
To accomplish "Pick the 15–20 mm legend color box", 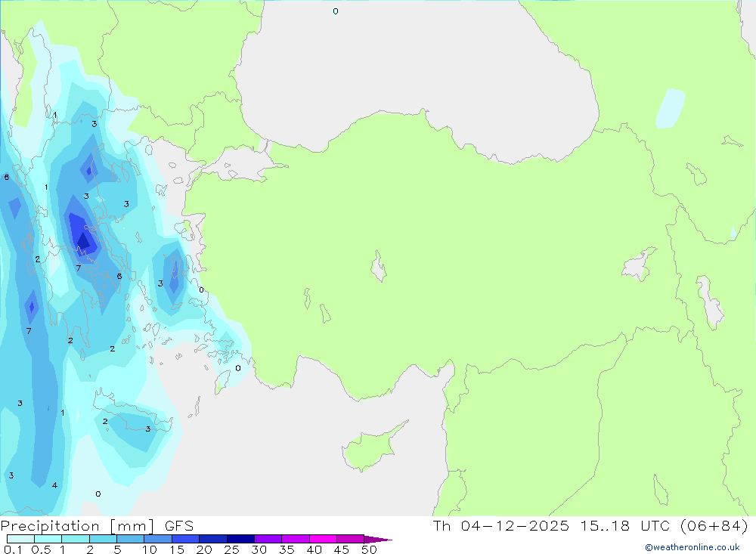I will coord(186,539).
